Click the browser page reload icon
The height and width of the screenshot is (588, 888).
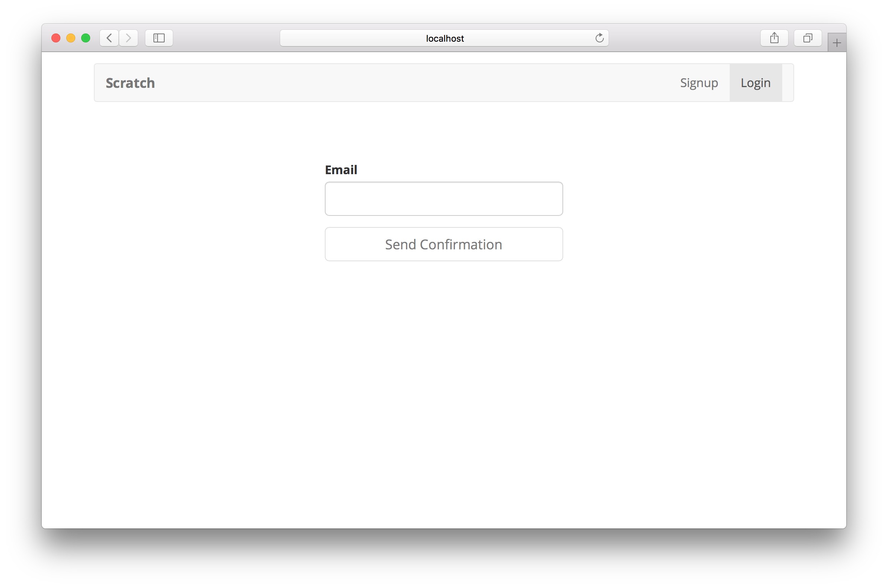pyautogui.click(x=599, y=38)
